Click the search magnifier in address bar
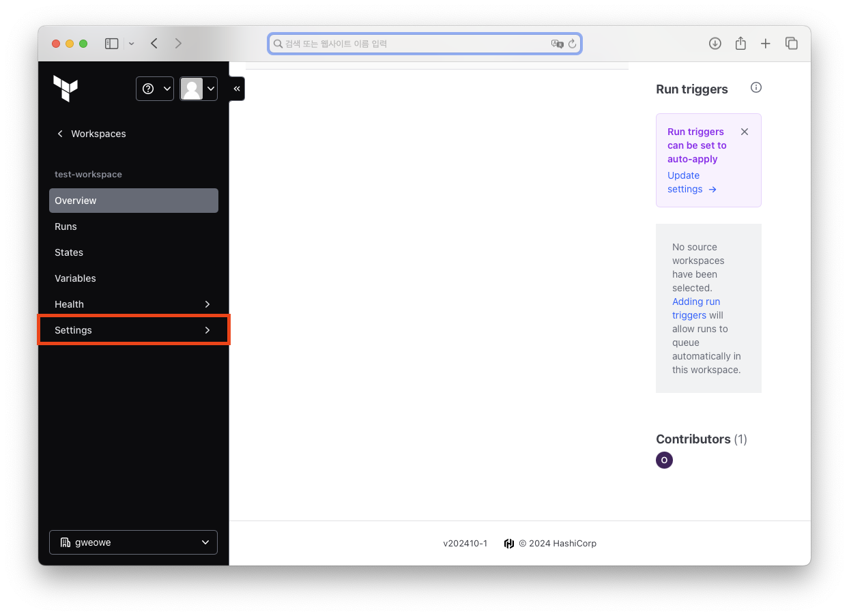 (x=278, y=44)
